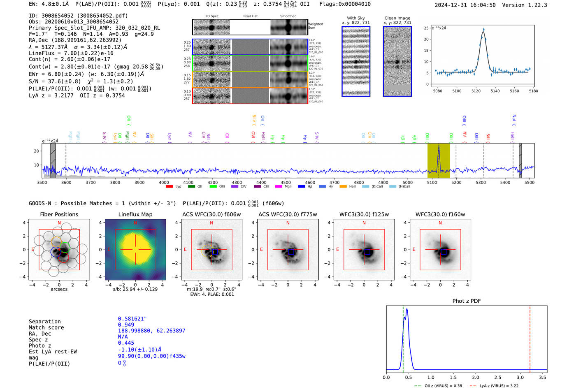Click the GOODS-N Possible Matches line
Screen dimensions: 576x392
(x=156, y=203)
